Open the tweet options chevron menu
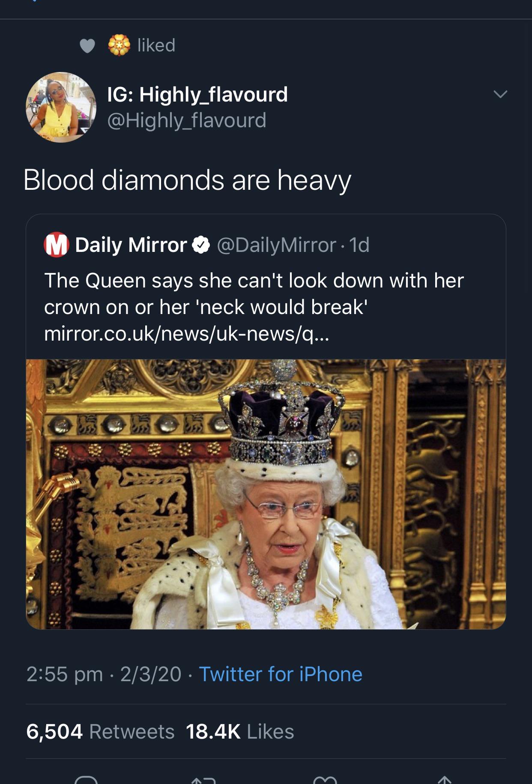Viewport: 532px width, 784px height. [500, 94]
